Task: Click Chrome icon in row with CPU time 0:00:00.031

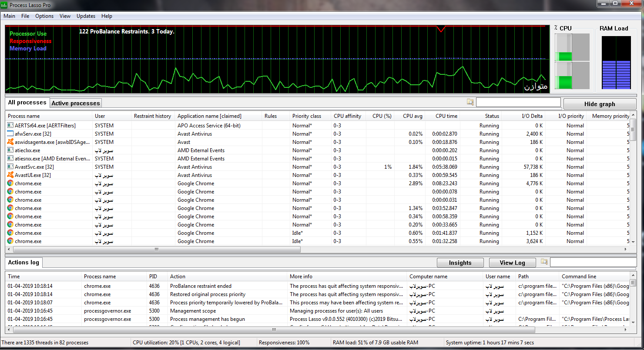Action: pos(10,200)
